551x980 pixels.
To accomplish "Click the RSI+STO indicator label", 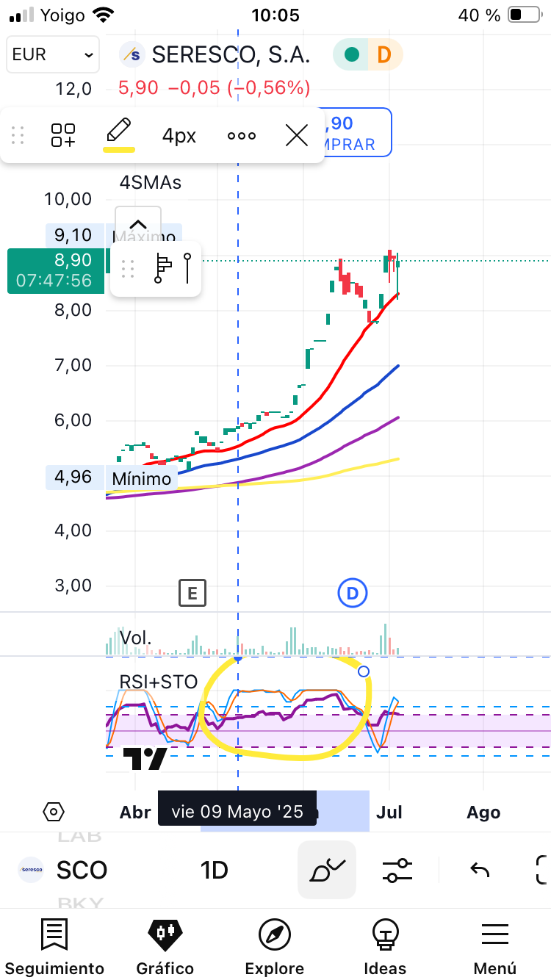I will pyautogui.click(x=159, y=682).
